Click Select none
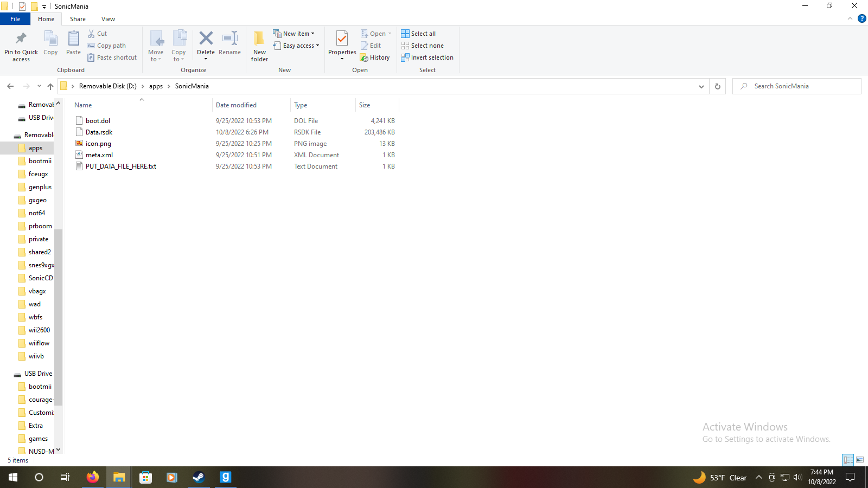The width and height of the screenshot is (868, 488). tap(423, 46)
